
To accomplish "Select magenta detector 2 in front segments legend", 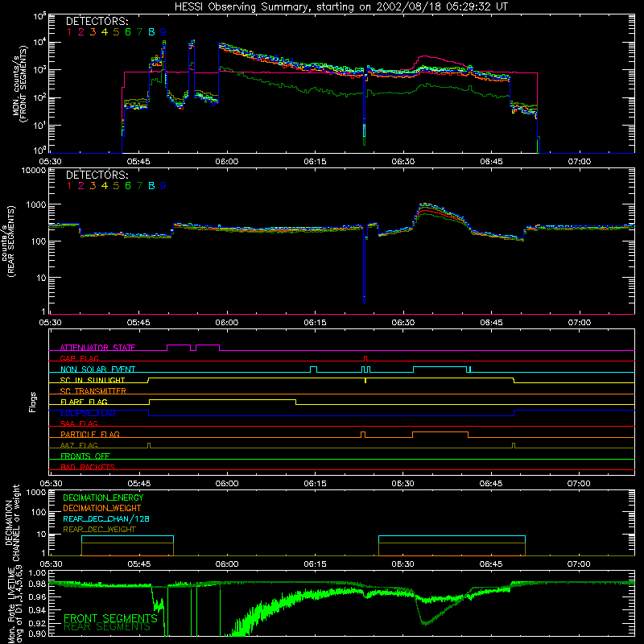I will [81, 32].
